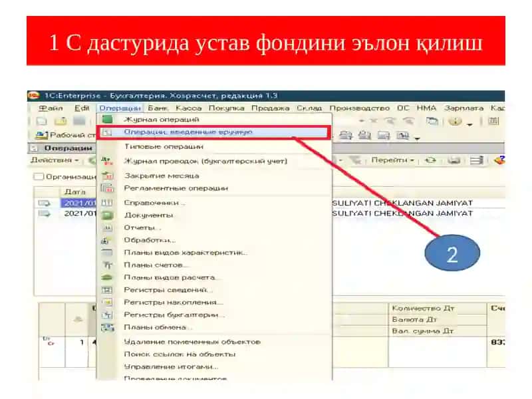Click the Планы видов характеристик icon
This screenshot has width=532, height=399.
click(107, 253)
